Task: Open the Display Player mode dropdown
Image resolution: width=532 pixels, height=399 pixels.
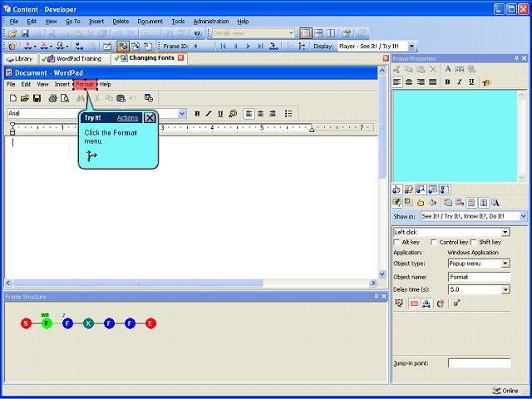Action: [411, 47]
